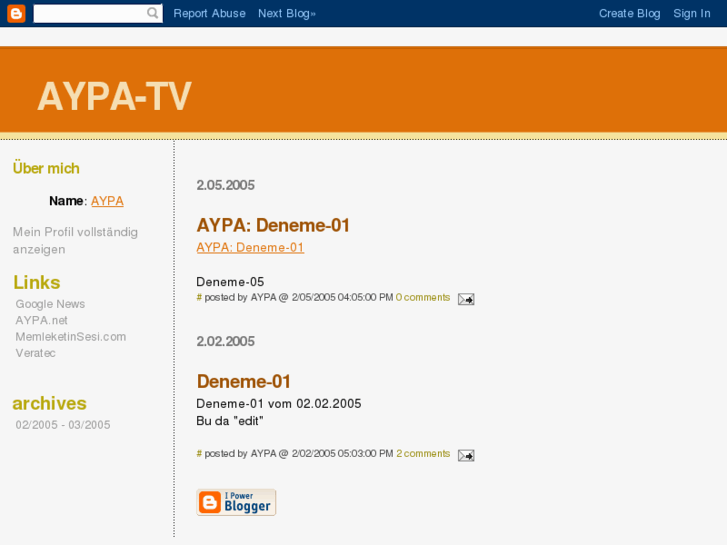Click the archives sidebar heading
This screenshot has height=545, width=727.
[x=50, y=404]
